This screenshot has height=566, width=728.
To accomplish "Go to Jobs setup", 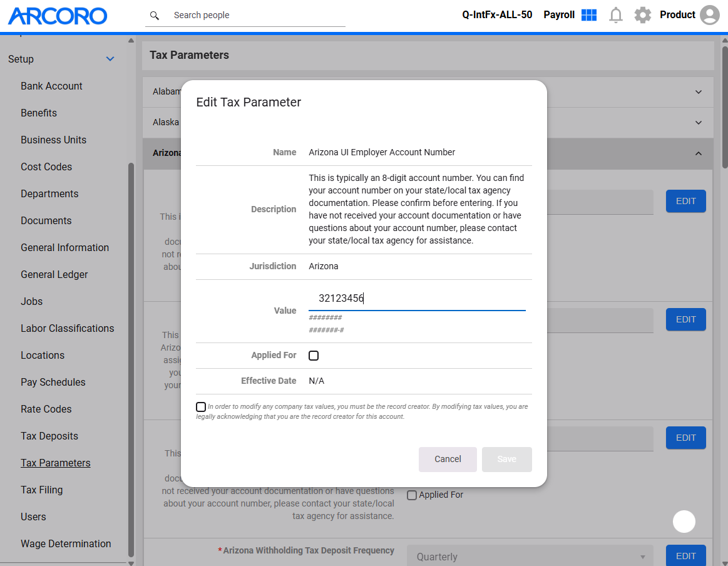I will pyautogui.click(x=31, y=301).
